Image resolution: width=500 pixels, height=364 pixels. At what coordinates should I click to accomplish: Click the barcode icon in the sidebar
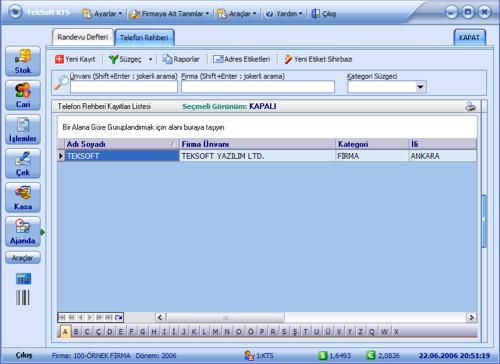(23, 298)
